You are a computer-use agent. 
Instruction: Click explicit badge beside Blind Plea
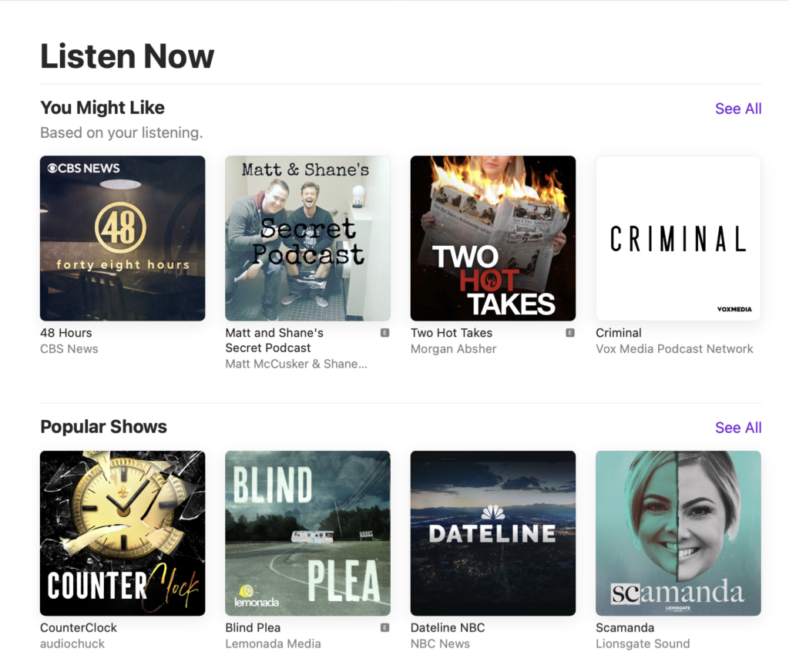385,628
